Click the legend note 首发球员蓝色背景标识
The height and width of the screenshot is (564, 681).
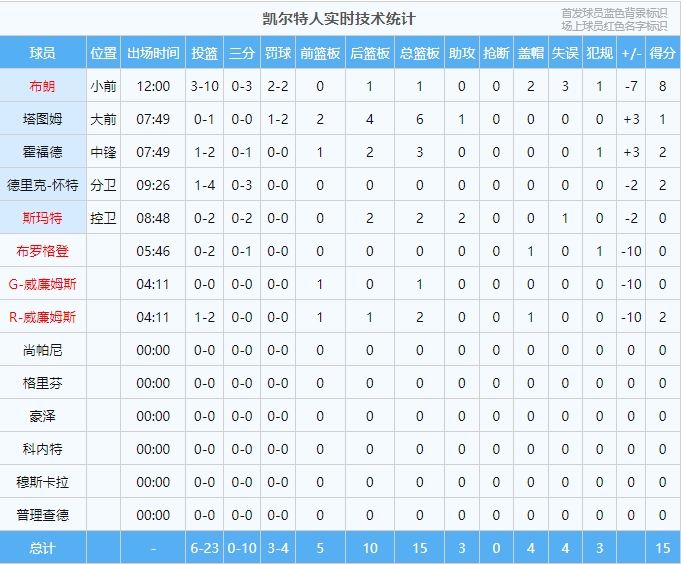[614, 13]
